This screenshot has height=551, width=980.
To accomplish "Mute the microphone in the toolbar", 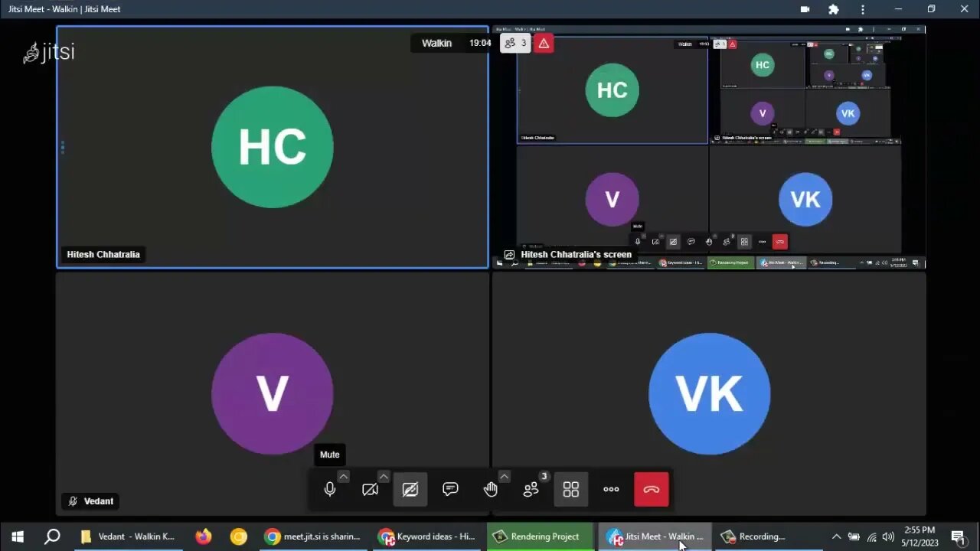I will pyautogui.click(x=330, y=490).
